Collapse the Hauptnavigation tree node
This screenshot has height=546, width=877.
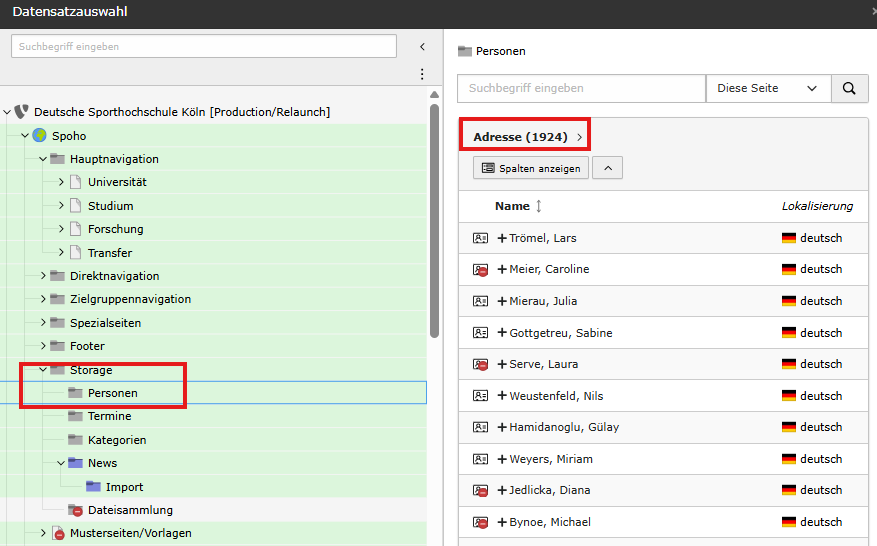coord(43,159)
